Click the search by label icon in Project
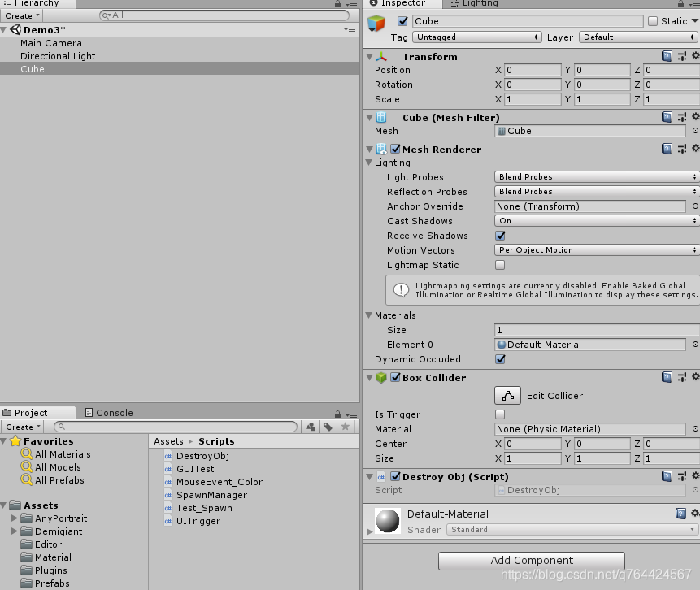700x590 pixels. (x=328, y=427)
